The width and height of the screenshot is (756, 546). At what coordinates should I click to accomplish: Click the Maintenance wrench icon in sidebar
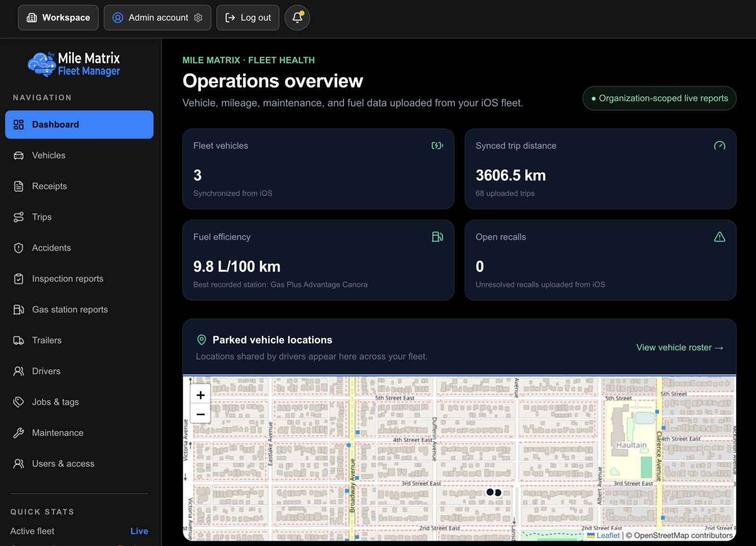[18, 433]
